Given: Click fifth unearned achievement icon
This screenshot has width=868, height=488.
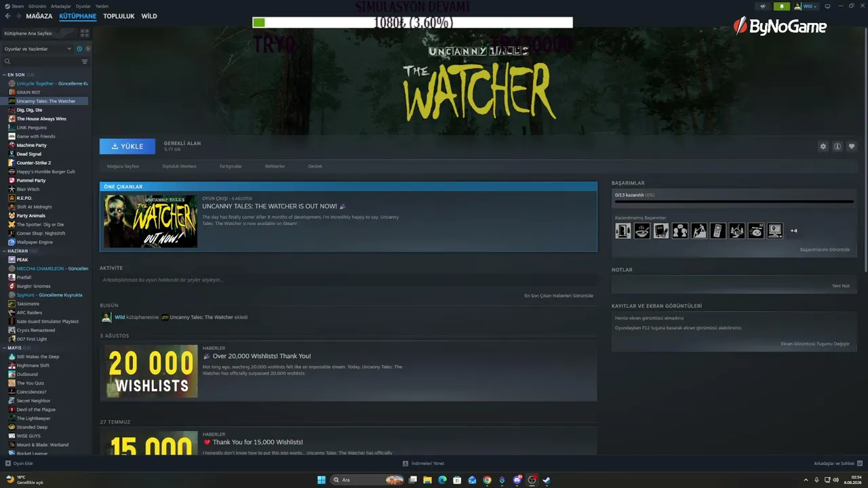Looking at the screenshot, I should pyautogui.click(x=699, y=230).
